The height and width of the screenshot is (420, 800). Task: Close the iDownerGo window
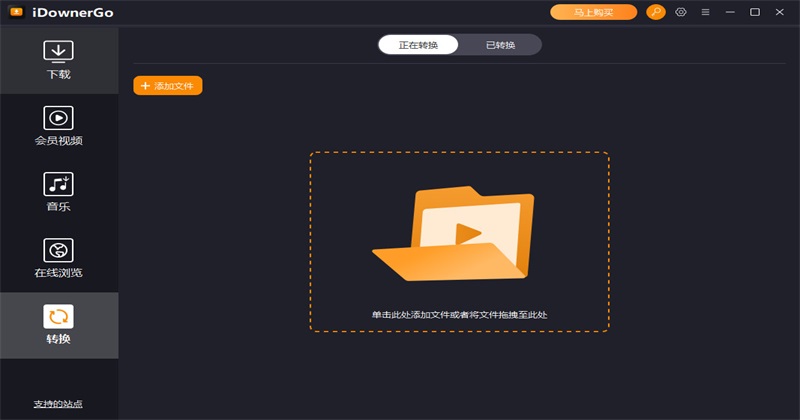tap(780, 12)
